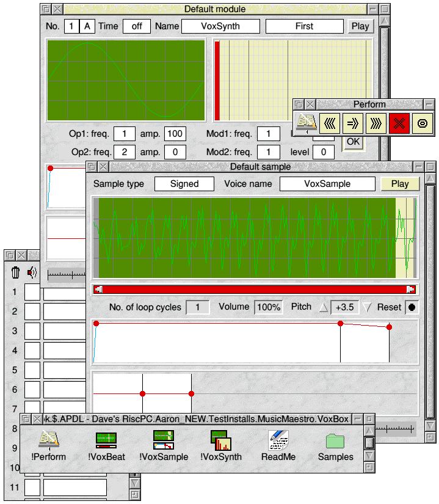Click the right handle of red loop slider
The width and height of the screenshot is (439, 504).
coord(410,290)
